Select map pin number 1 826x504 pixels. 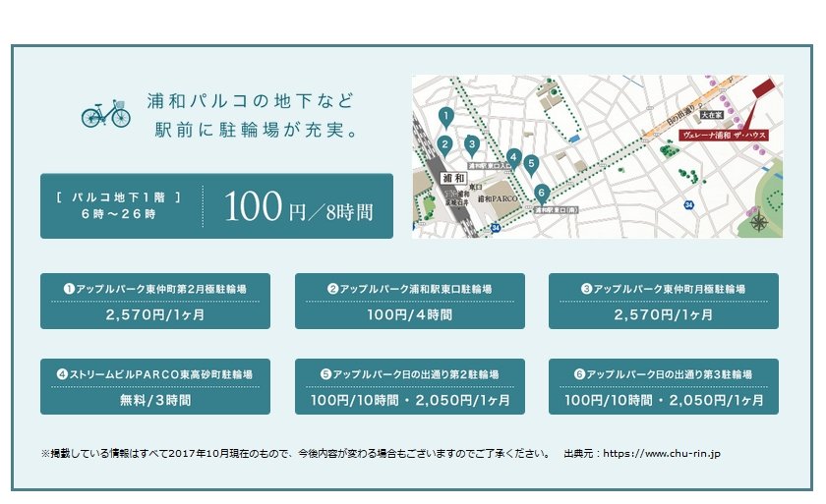point(446,118)
